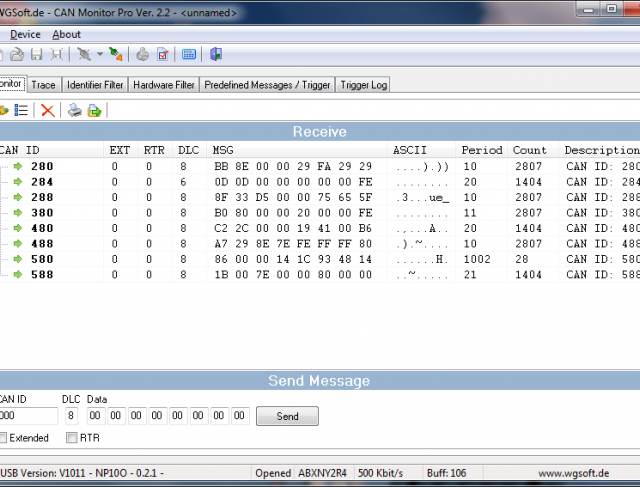Enable the Extended checkbox
640x487 pixels.
[x=4, y=438]
